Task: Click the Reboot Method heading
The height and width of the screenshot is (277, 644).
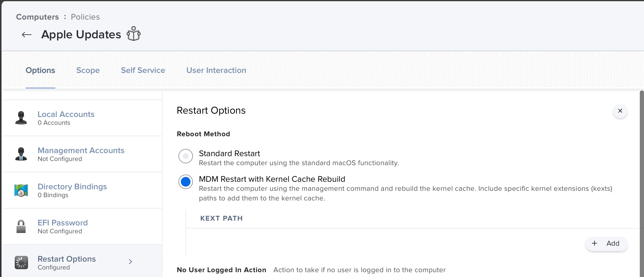Action: click(x=203, y=134)
